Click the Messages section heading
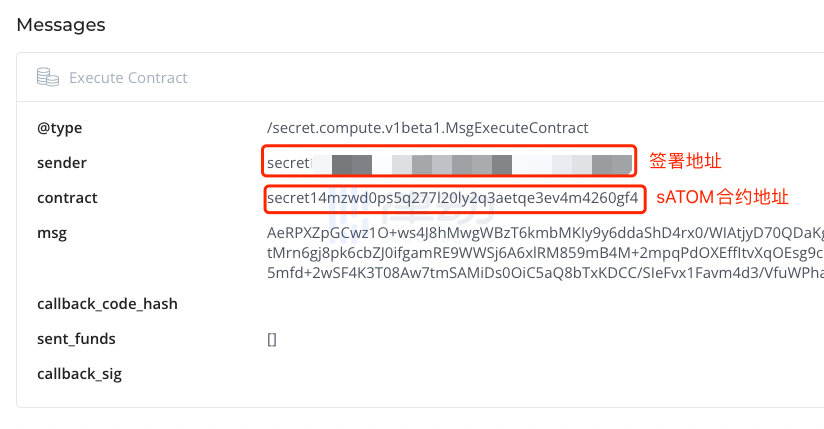This screenshot has width=824, height=429. point(61,24)
